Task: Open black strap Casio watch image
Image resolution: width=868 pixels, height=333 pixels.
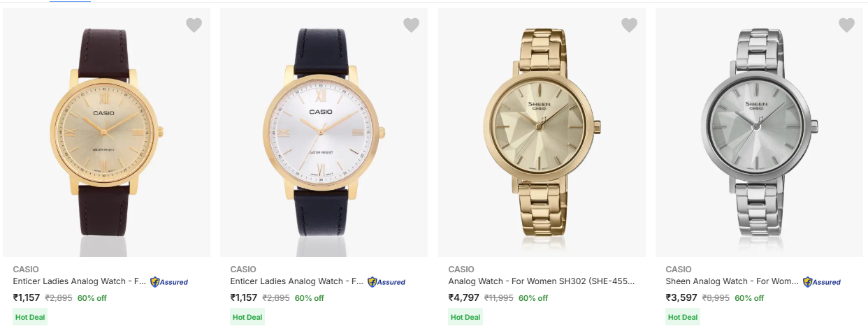Action: coord(324,132)
